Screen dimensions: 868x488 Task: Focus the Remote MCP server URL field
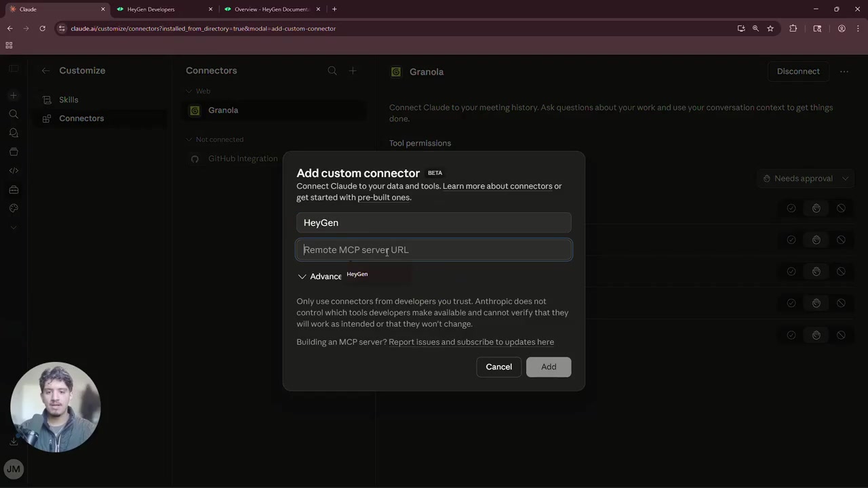click(x=434, y=250)
